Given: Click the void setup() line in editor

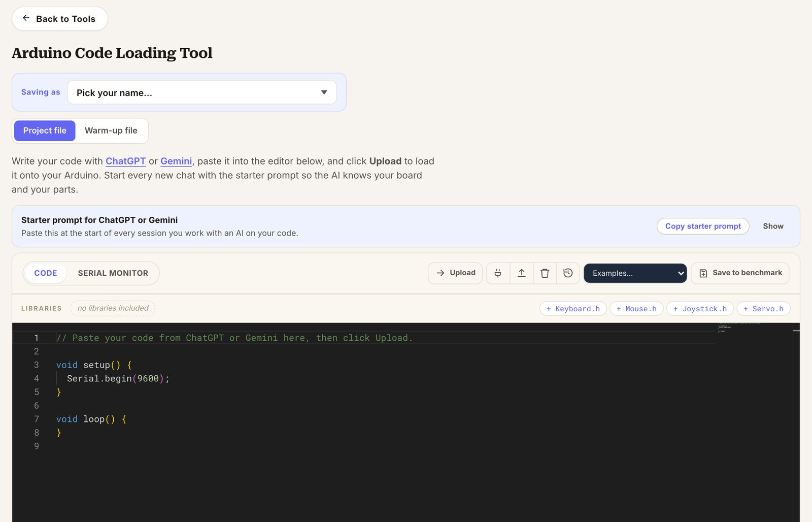Looking at the screenshot, I should [94, 365].
